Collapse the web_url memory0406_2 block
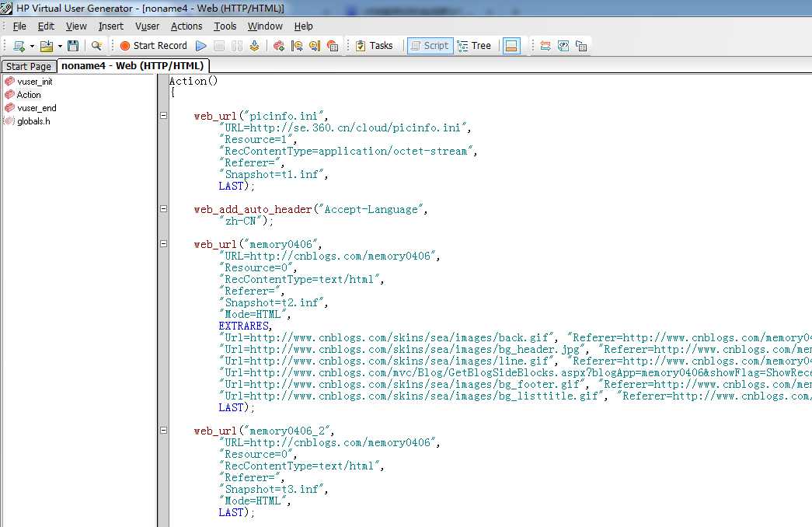 (164, 430)
